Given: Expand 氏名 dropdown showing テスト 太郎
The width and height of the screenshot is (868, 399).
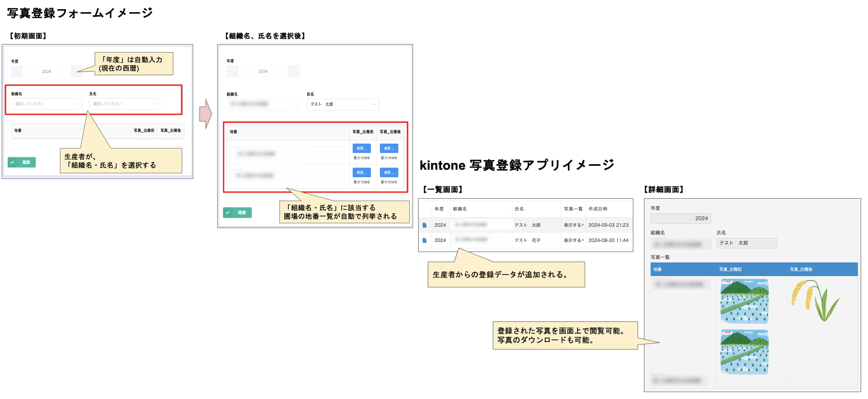Looking at the screenshot, I should [x=343, y=105].
